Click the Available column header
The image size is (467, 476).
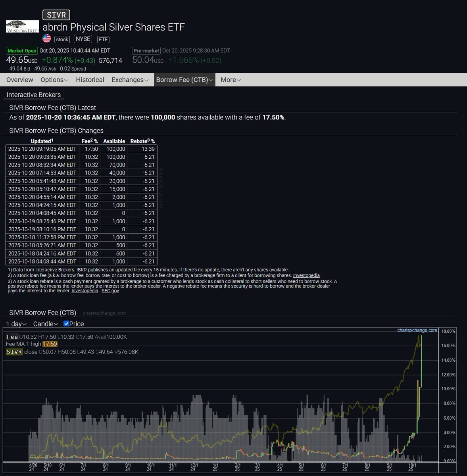tap(114, 141)
